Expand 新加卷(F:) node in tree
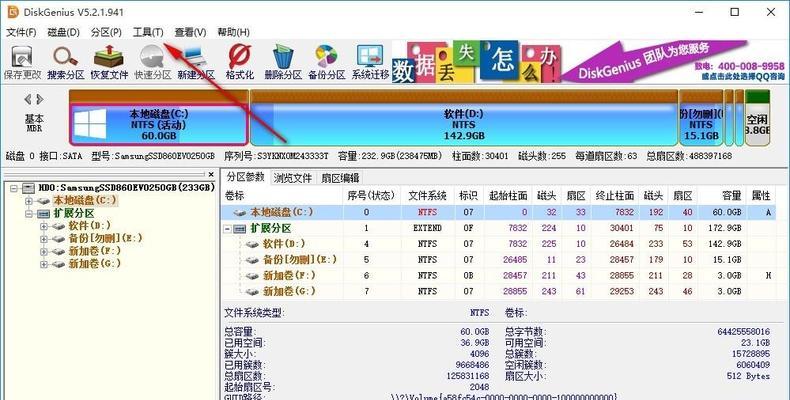790x400 pixels. coord(44,251)
